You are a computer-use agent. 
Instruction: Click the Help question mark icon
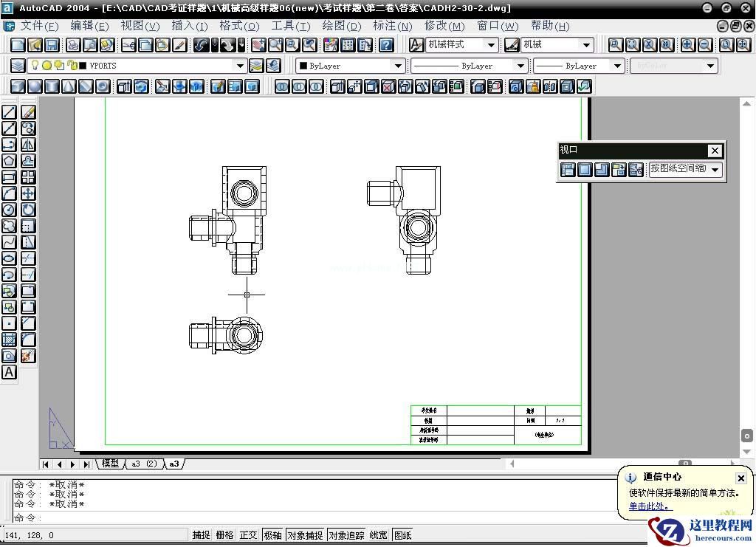tap(386, 45)
